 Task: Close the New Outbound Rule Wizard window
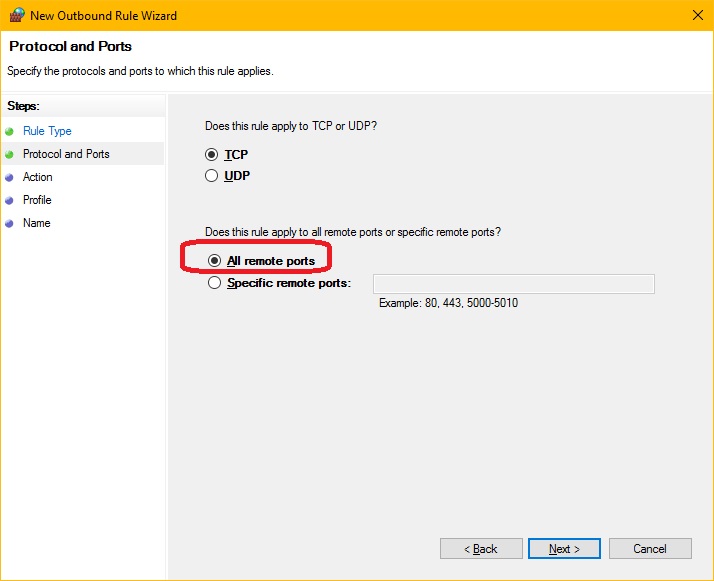click(x=698, y=15)
